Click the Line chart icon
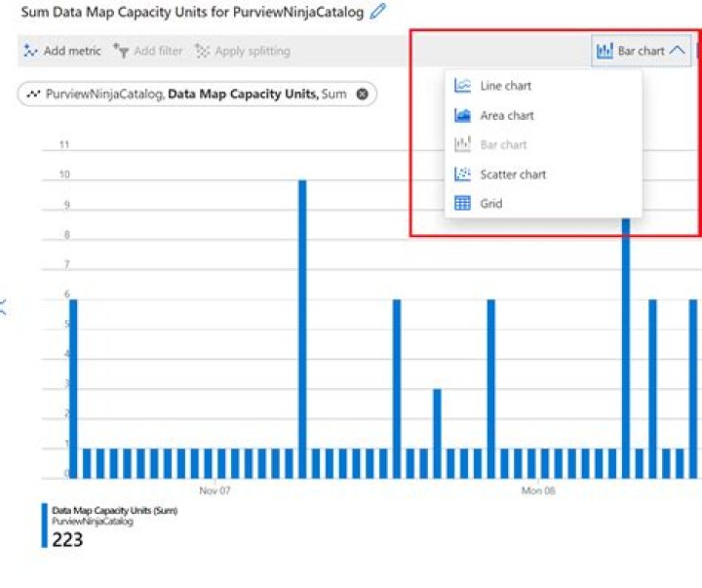Image resolution: width=702 pixels, height=588 pixels. coord(462,85)
